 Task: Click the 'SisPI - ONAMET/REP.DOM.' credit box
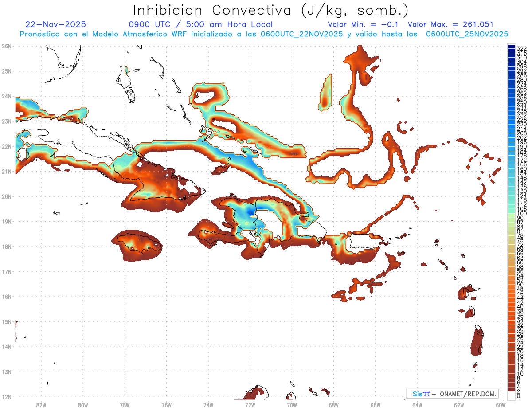click(452, 394)
